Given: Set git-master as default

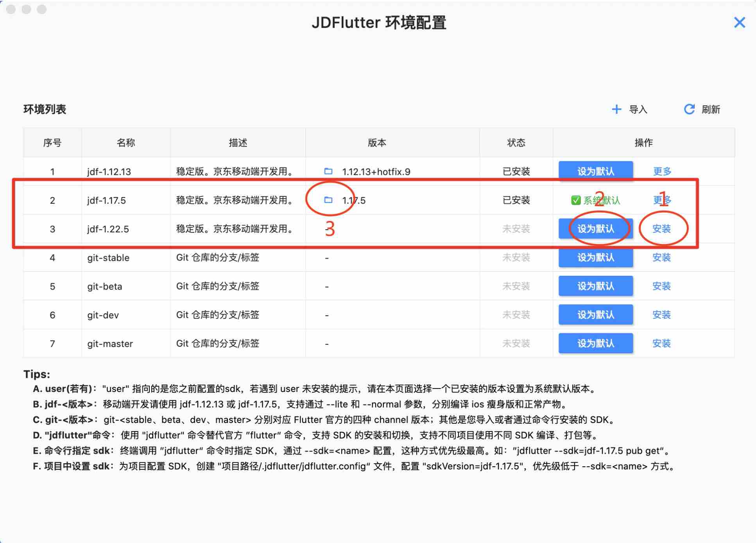Looking at the screenshot, I should [596, 343].
